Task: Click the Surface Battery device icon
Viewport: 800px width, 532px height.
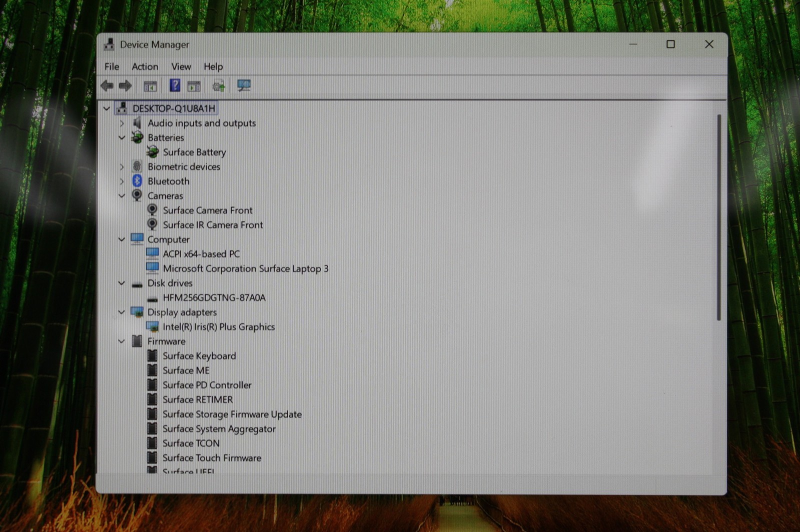Action: tap(153, 151)
